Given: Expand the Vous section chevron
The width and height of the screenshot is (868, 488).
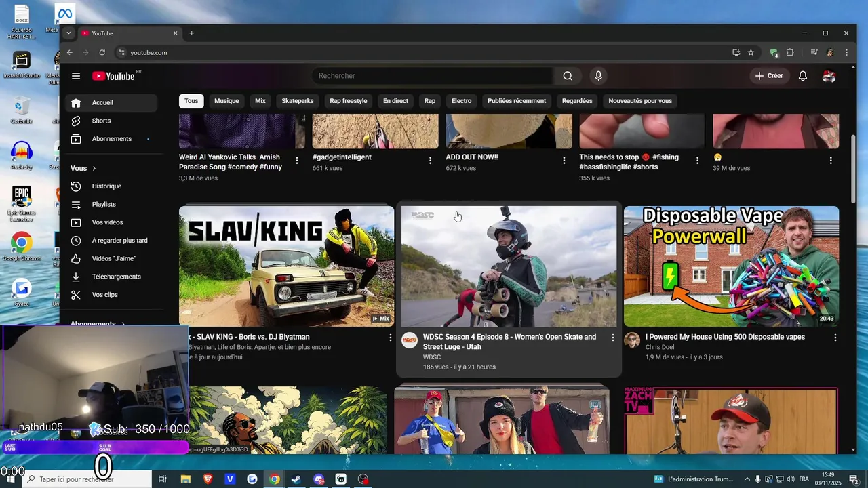Looking at the screenshot, I should pos(94,168).
